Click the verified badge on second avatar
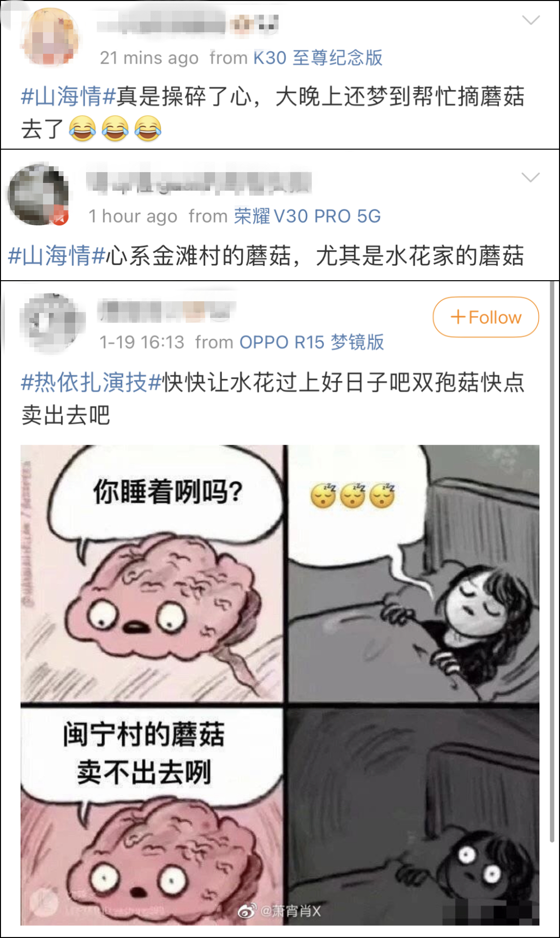Image resolution: width=560 pixels, height=938 pixels. pos(60,217)
